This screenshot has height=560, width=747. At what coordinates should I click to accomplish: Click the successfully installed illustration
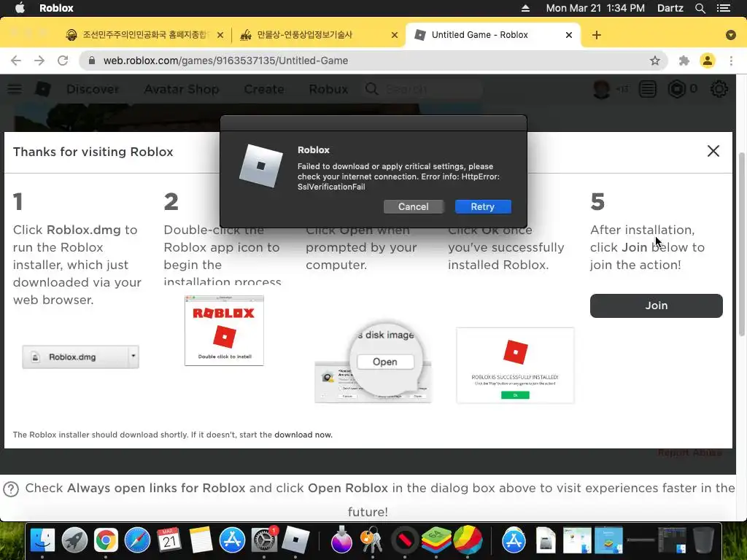pos(515,365)
